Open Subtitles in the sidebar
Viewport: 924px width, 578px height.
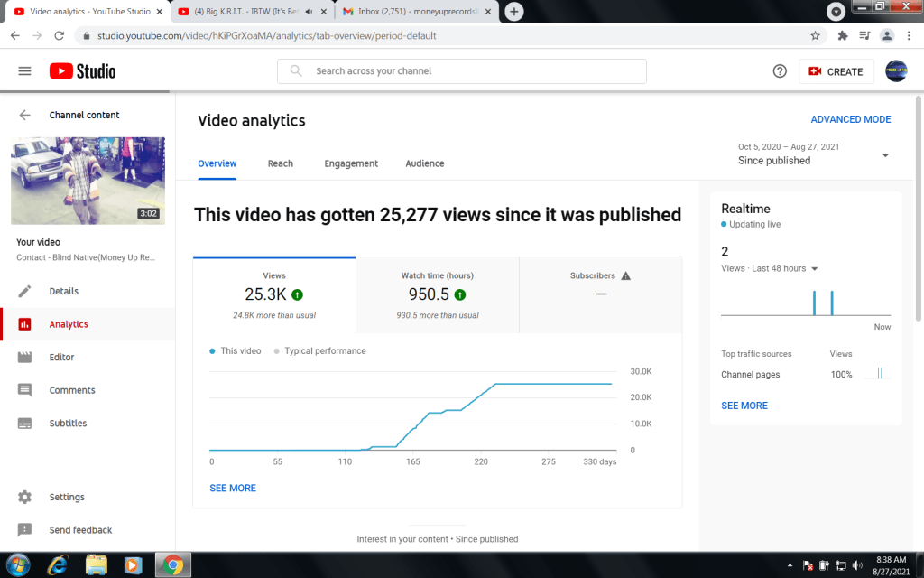click(68, 423)
